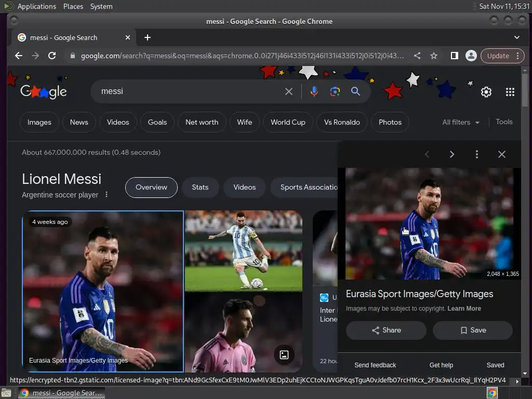This screenshot has width=532, height=399.
Task: Click the back navigation arrow in Chrome
Action: [19, 56]
